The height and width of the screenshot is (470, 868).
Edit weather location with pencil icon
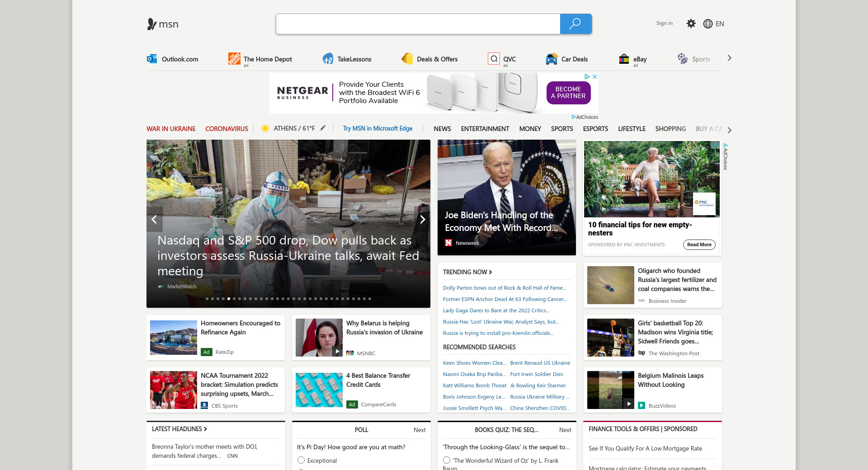coord(323,128)
